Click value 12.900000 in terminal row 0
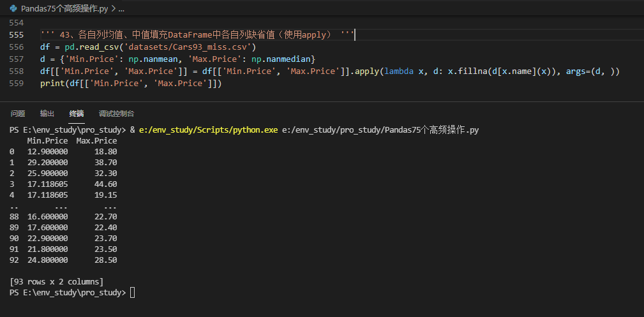The width and height of the screenshot is (644, 317). point(48,152)
